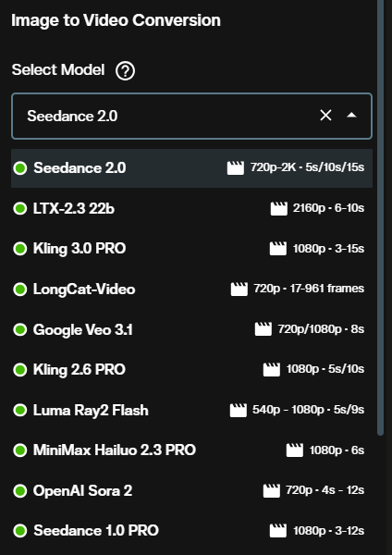
Task: Click clapperboard icon in Seedance 1.0 PRO row
Action: (278, 531)
